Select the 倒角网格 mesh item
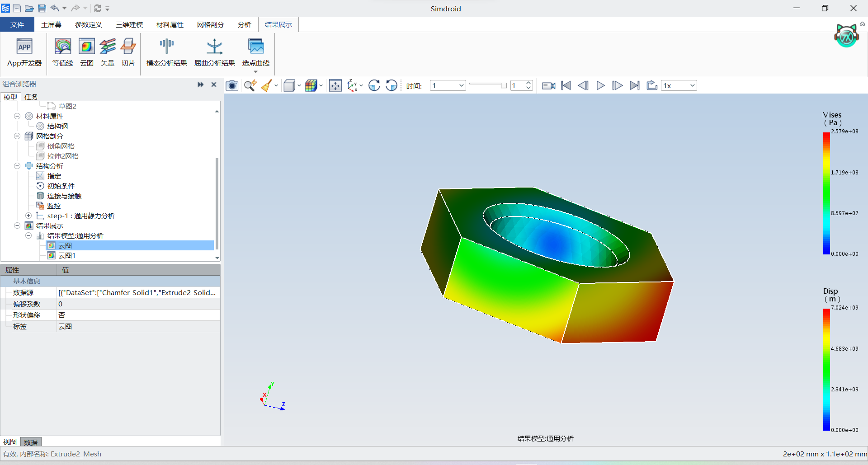Viewport: 868px width, 465px height. (x=61, y=146)
